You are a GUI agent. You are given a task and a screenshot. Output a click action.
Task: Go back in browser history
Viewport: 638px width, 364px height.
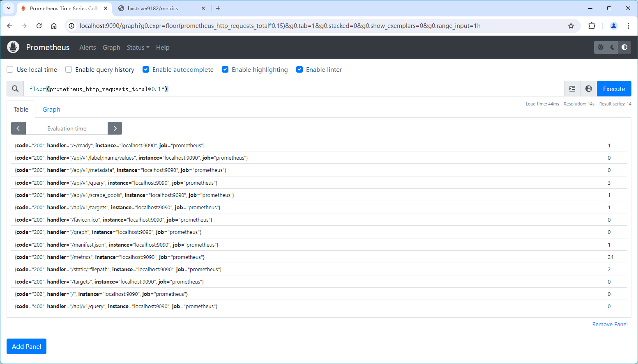(9, 26)
